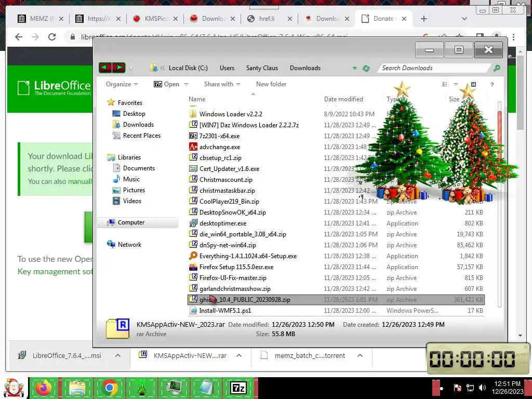Close the href.li Chrome tab

coord(290,19)
